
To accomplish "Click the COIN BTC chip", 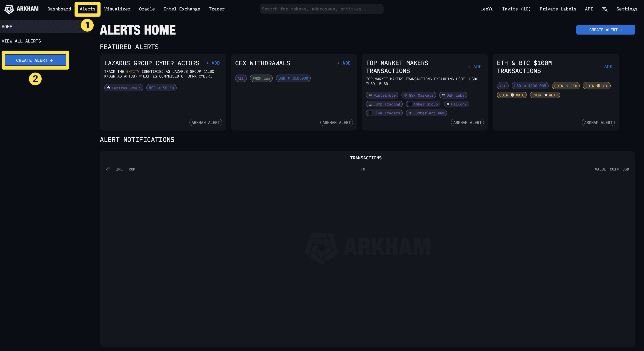I will tap(597, 86).
